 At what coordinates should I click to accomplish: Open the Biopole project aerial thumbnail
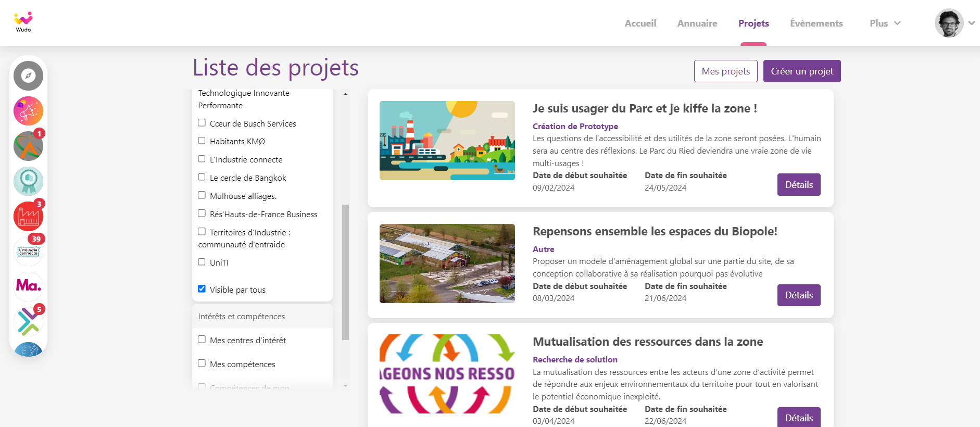pos(447,263)
